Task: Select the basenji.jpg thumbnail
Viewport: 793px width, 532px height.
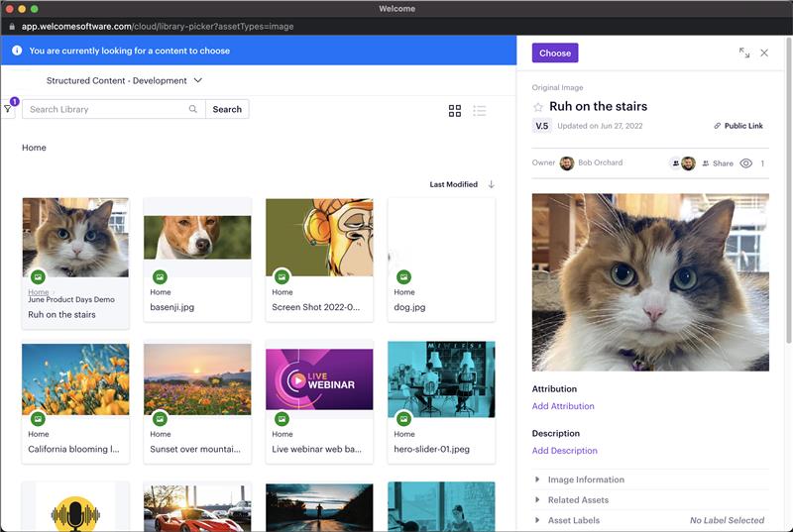Action: tap(197, 237)
